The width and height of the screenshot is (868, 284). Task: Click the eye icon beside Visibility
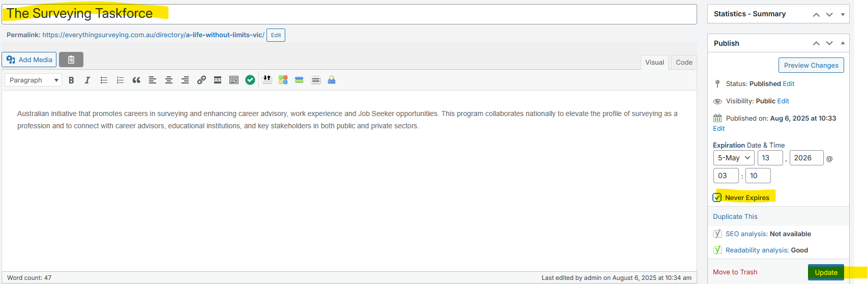tap(717, 101)
